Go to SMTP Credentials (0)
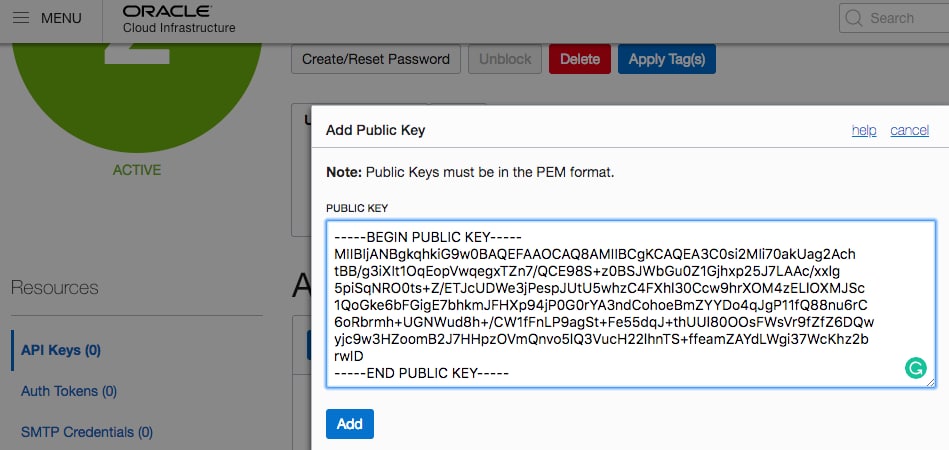Screen dimensions: 949x450 click(87, 432)
